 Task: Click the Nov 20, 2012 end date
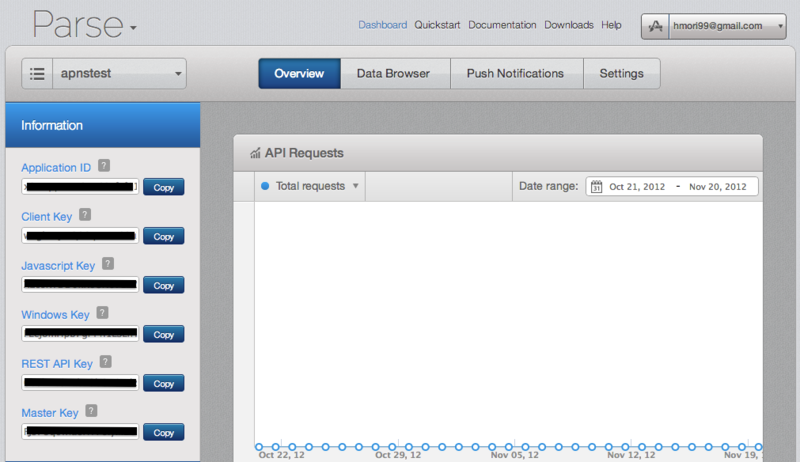tap(717, 187)
